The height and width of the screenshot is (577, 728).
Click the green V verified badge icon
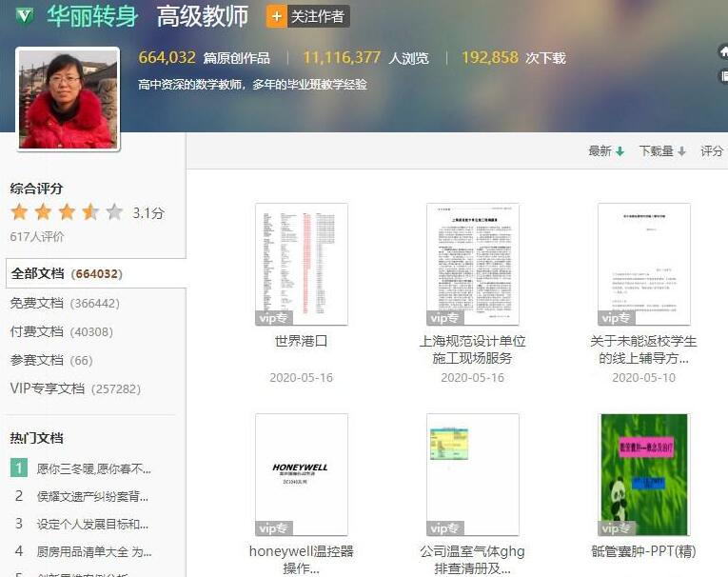tap(24, 17)
